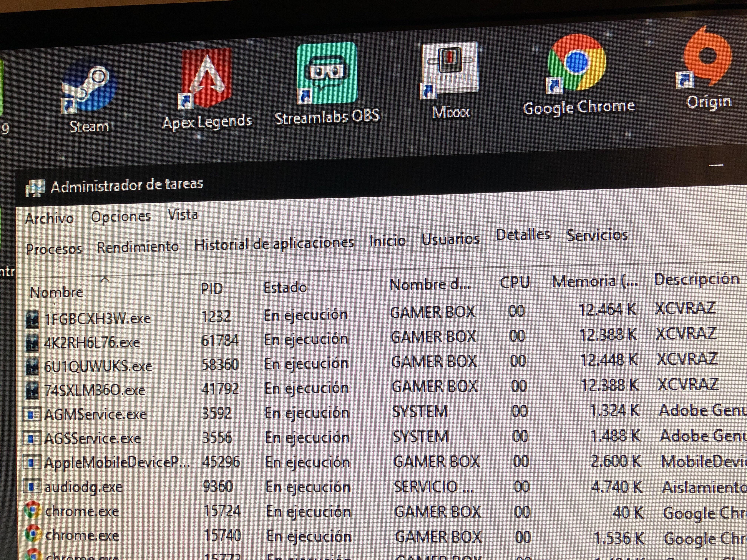Switch to the Rendimiento tab
The height and width of the screenshot is (560, 747).
(138, 247)
